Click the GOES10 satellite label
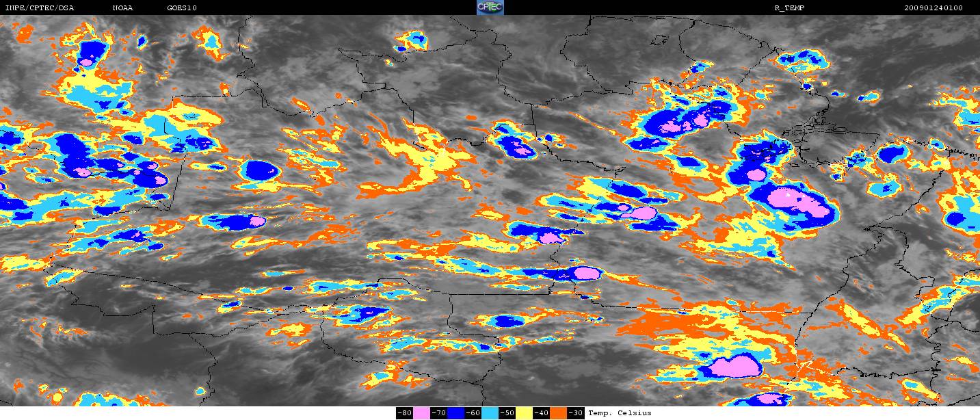Image resolution: width=980 pixels, height=420 pixels. pos(182,8)
